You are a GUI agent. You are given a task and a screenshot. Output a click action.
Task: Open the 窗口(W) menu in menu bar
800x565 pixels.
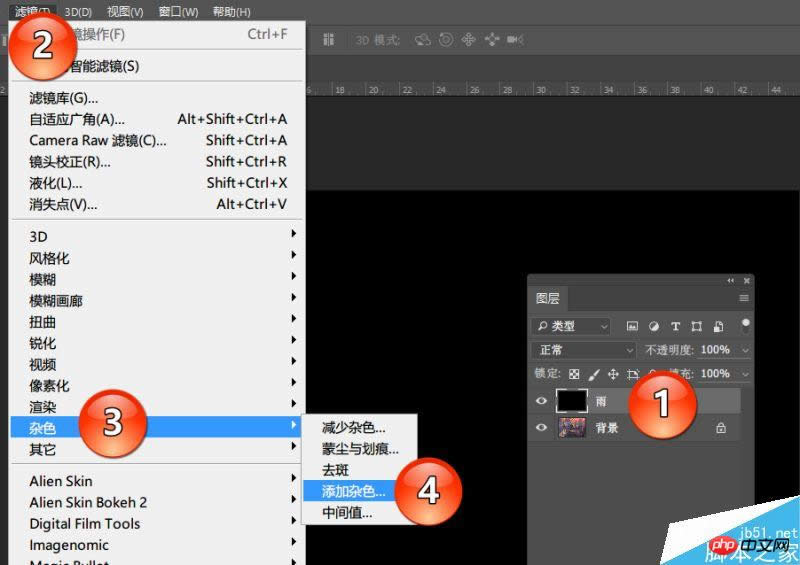178,11
